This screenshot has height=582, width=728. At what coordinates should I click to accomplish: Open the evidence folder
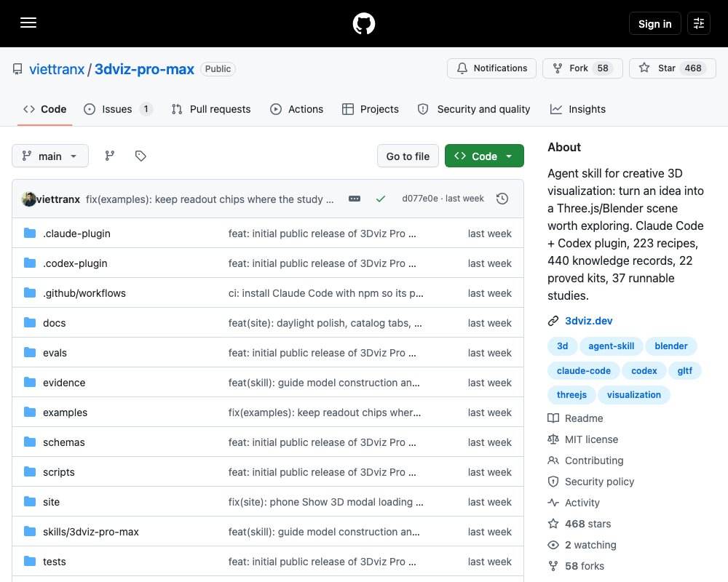[x=64, y=383]
